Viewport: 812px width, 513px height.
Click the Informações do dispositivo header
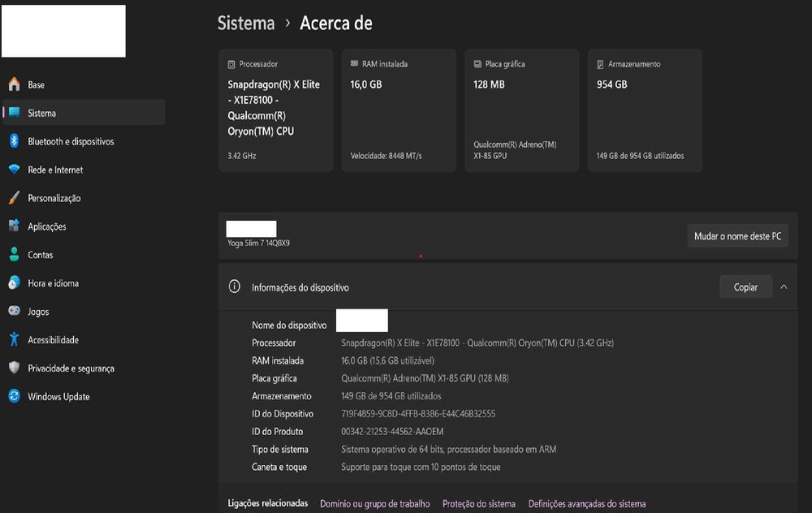508,287
